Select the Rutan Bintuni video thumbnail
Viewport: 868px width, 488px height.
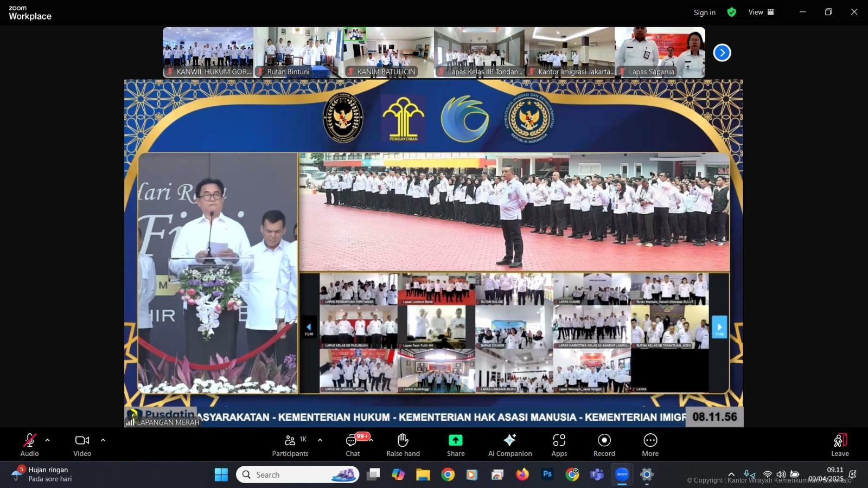click(298, 52)
